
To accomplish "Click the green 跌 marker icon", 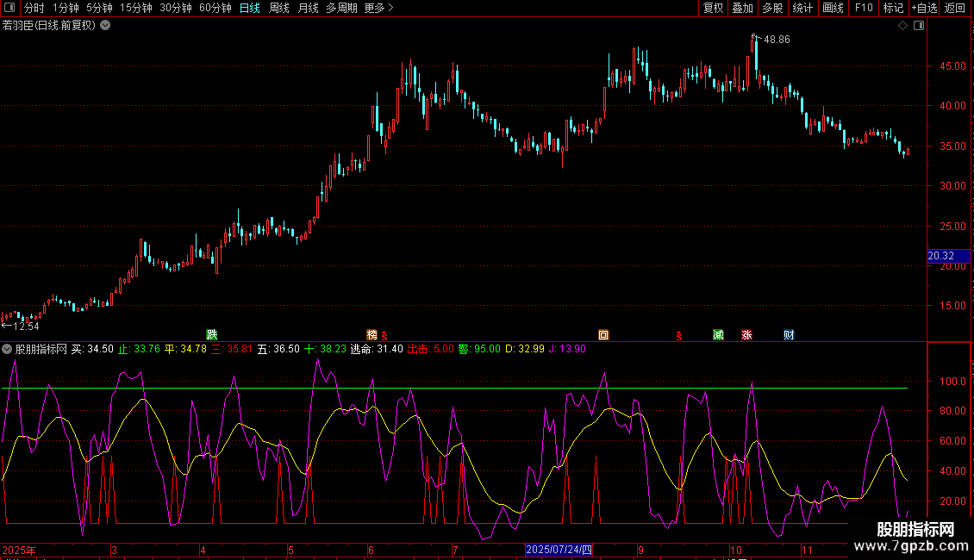I will tap(211, 334).
